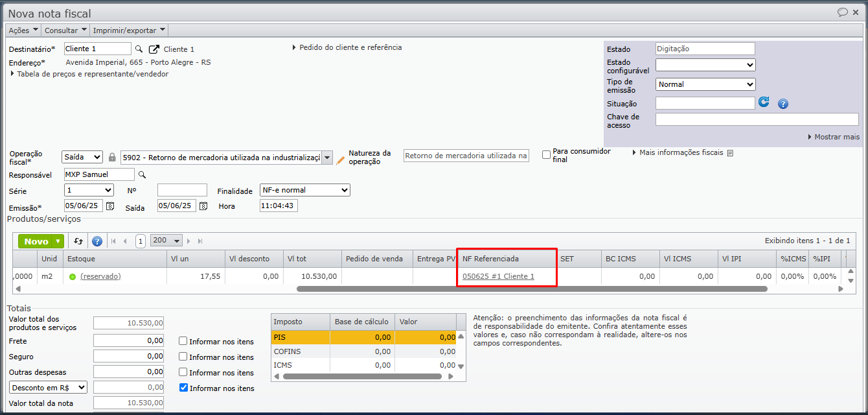Open calendar picker for Emissão date

coord(110,206)
